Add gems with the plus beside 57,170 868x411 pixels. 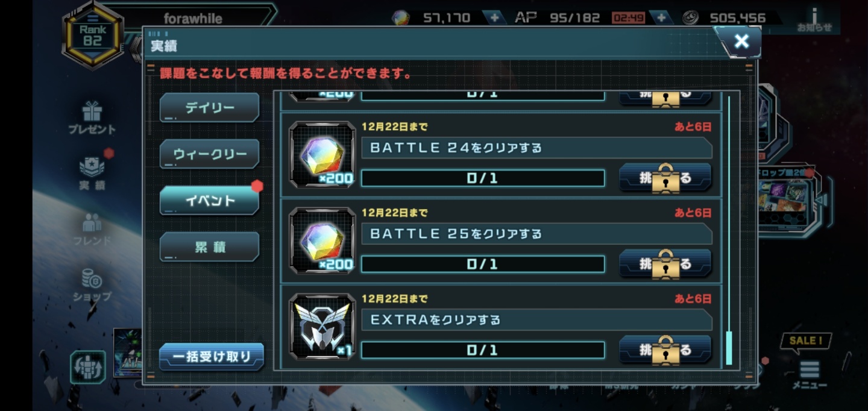[x=494, y=17]
